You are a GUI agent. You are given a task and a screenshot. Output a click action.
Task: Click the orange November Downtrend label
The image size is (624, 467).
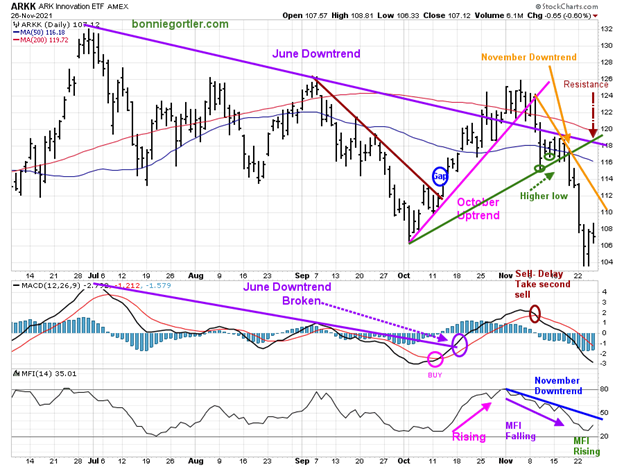coord(529,58)
